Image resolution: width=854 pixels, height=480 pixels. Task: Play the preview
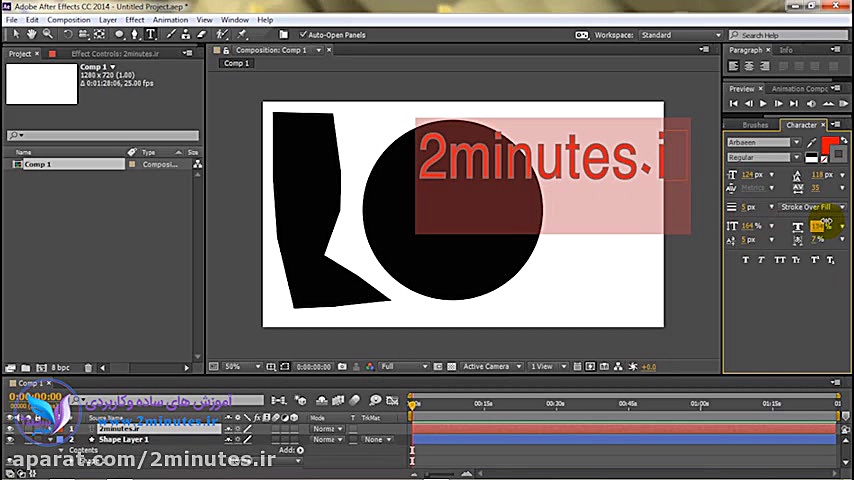pyautogui.click(x=763, y=103)
